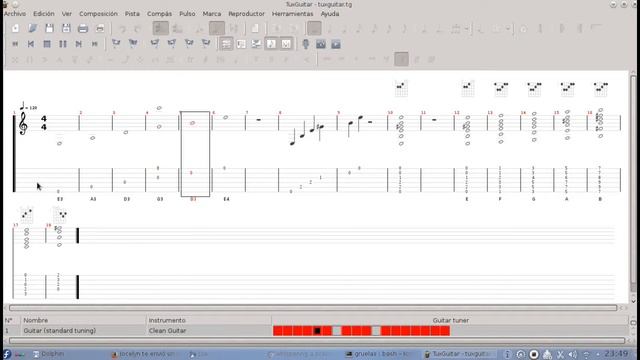Click the tempo marking at score start
Image resolution: width=640 pixels, height=360 pixels.
(28, 106)
